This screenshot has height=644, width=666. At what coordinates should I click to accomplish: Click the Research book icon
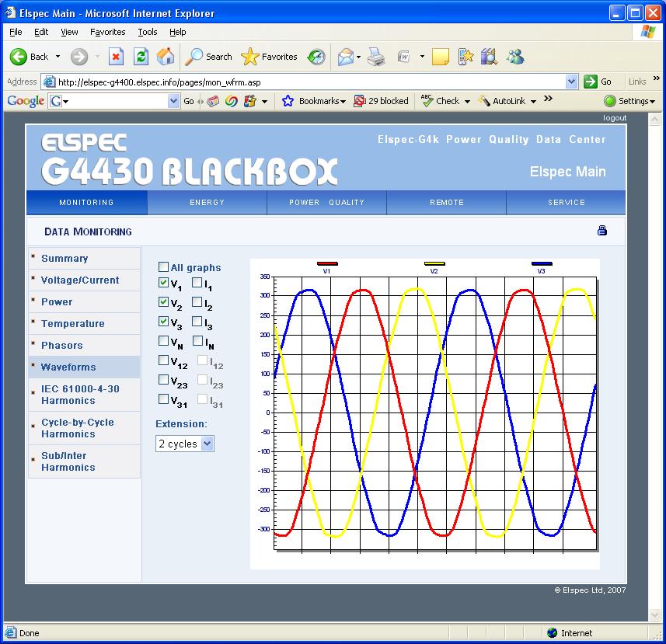point(489,57)
